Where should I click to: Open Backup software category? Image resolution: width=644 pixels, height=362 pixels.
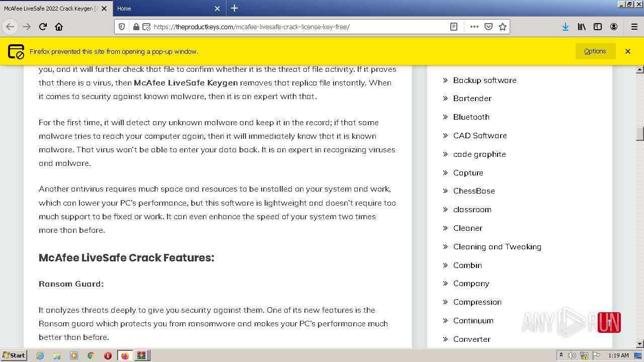(485, 80)
